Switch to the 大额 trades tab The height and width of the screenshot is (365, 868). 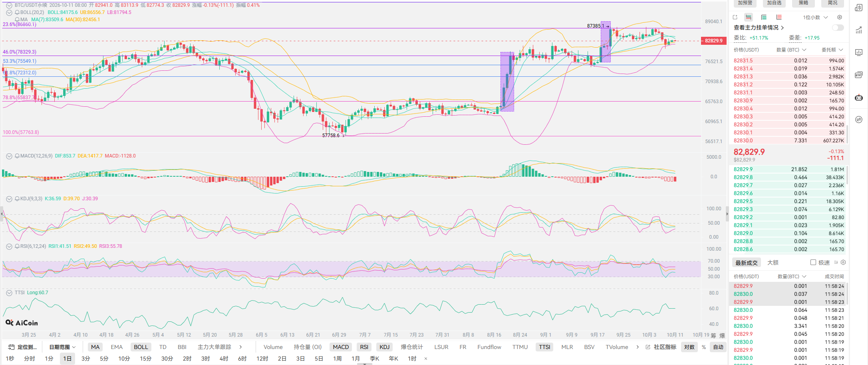pyautogui.click(x=773, y=262)
